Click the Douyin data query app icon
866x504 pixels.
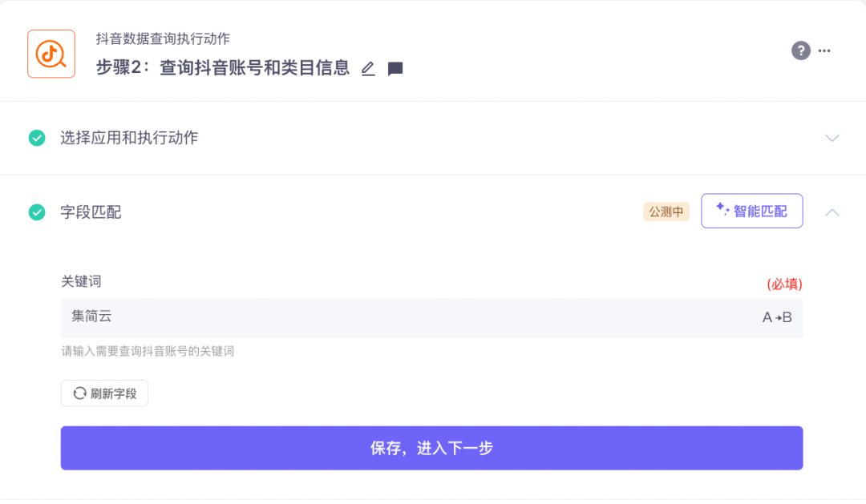point(51,54)
